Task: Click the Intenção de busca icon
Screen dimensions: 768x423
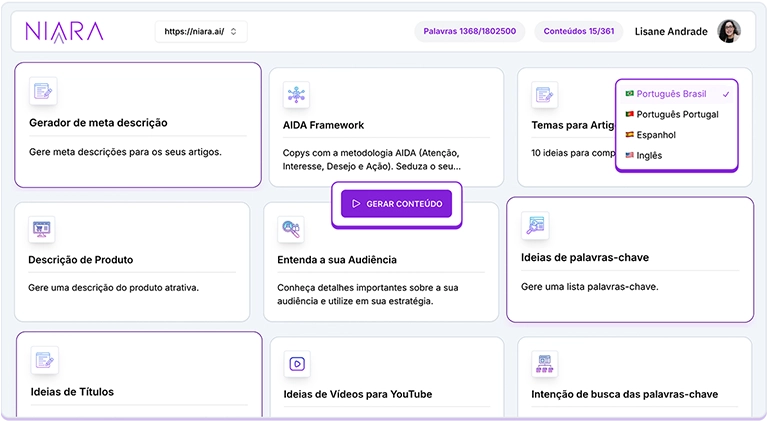Action: click(545, 364)
